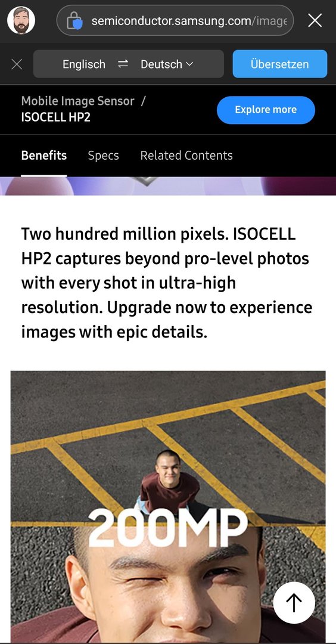Dismiss the translation bar
The image size is (336, 644).
coord(17,64)
